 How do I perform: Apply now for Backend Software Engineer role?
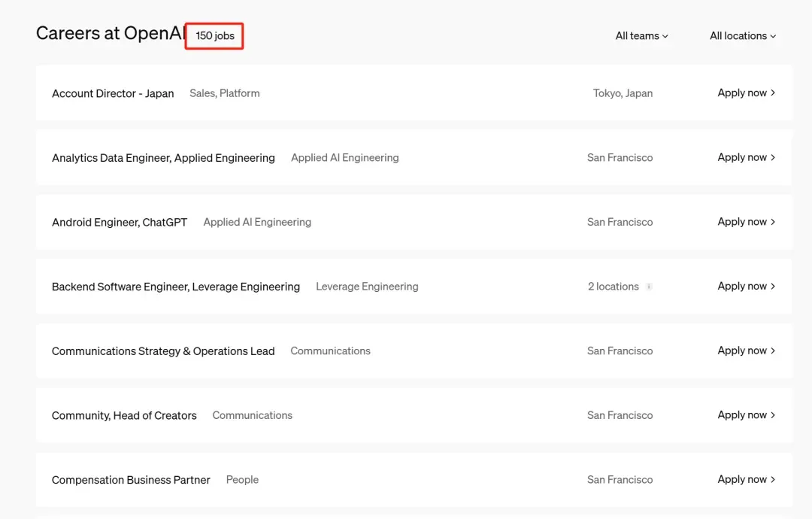coord(746,286)
